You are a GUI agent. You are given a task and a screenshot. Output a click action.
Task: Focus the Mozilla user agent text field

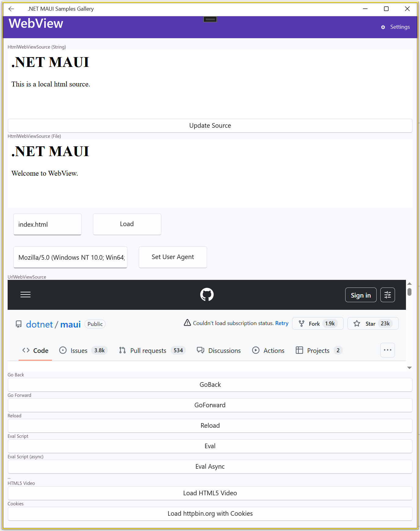tap(70, 257)
